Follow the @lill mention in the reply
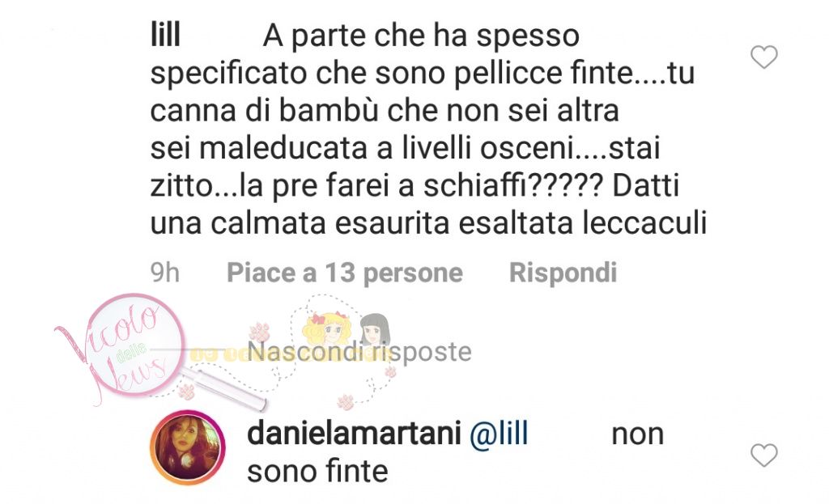This screenshot has width=829, height=504. pyautogui.click(x=499, y=434)
